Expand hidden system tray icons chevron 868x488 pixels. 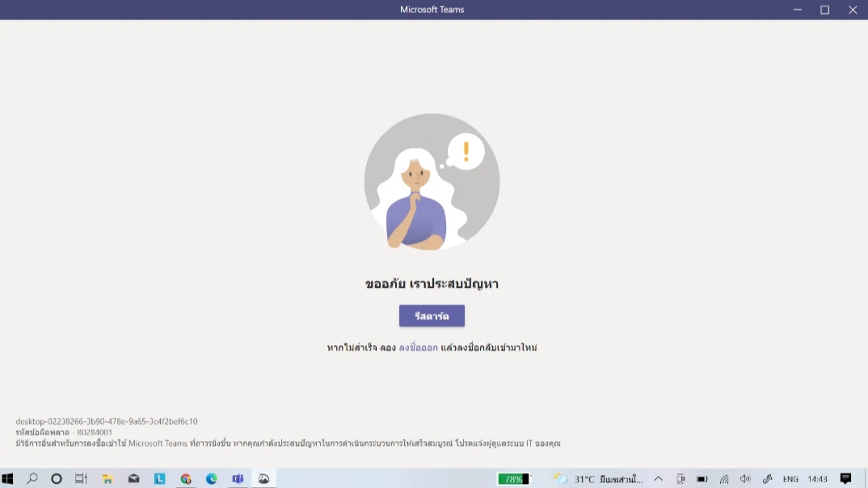point(658,478)
